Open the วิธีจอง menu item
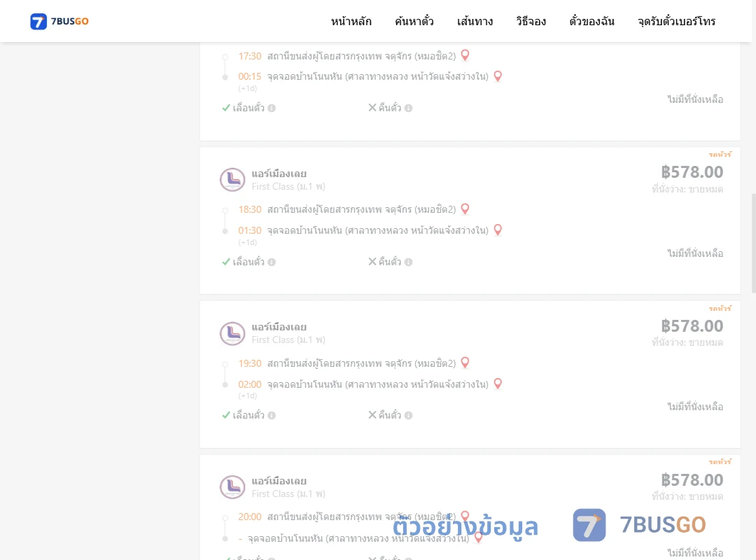Viewport: 756px width, 560px height. pyautogui.click(x=531, y=21)
